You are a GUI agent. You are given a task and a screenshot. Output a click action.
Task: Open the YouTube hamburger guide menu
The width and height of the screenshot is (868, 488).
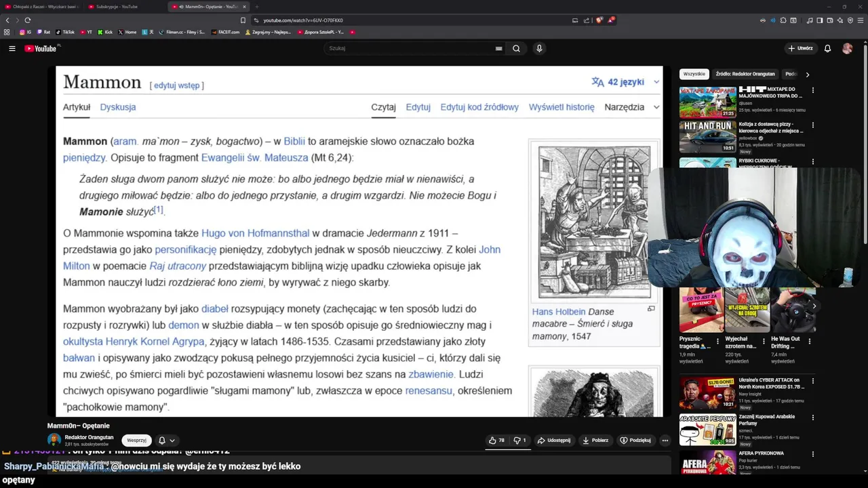point(12,48)
